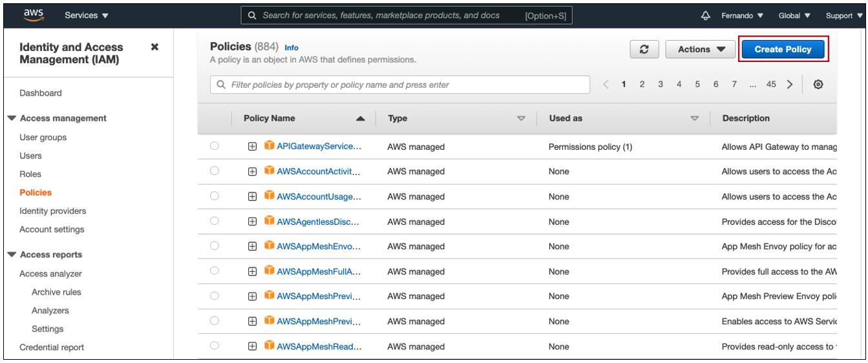
Task: Click the orange policy icon for AWSAppMeshEnvo
Action: (x=270, y=246)
